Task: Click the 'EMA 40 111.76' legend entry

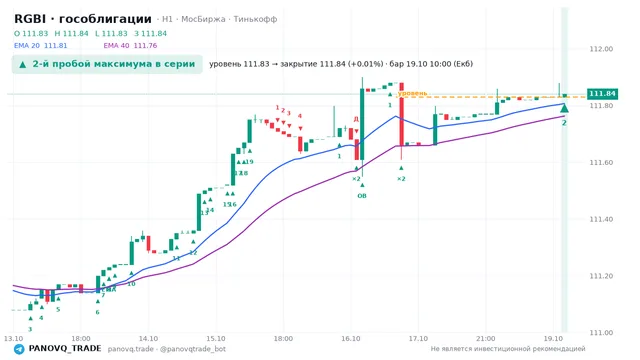Action: [130, 45]
